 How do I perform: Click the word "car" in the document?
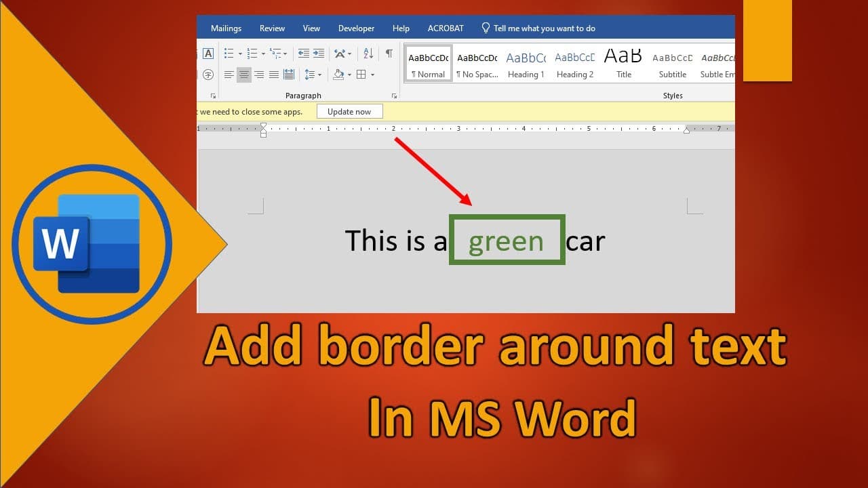585,242
